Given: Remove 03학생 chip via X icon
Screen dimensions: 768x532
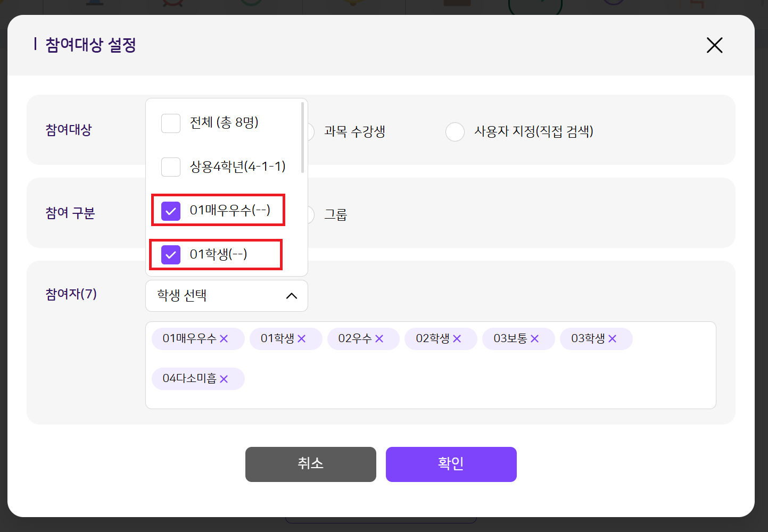Looking at the screenshot, I should coord(613,339).
